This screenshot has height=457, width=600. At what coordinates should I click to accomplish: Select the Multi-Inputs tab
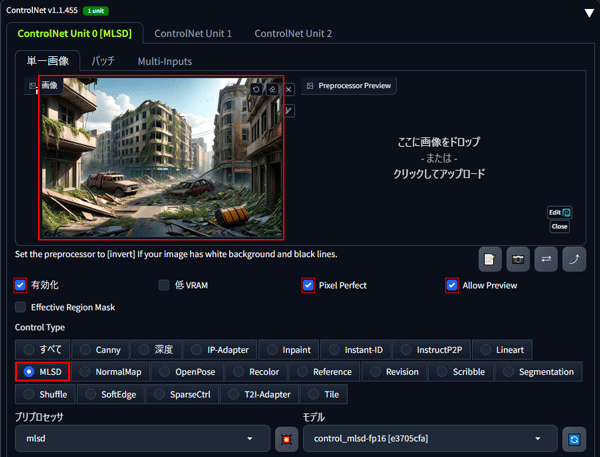click(165, 61)
